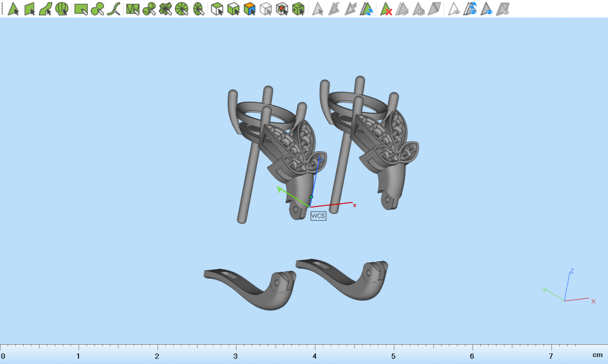
Task: Select the Mark Shell tool with sphere icon
Action: (62, 9)
